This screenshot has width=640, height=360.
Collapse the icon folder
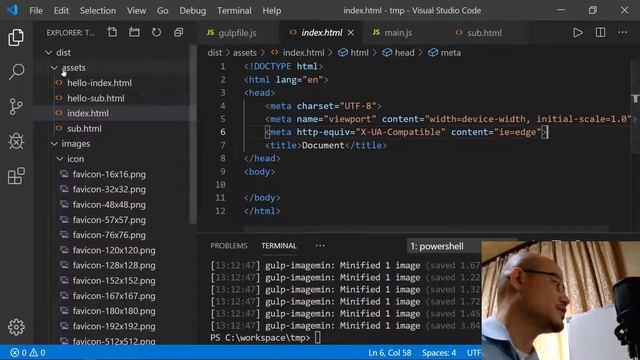[x=60, y=159]
